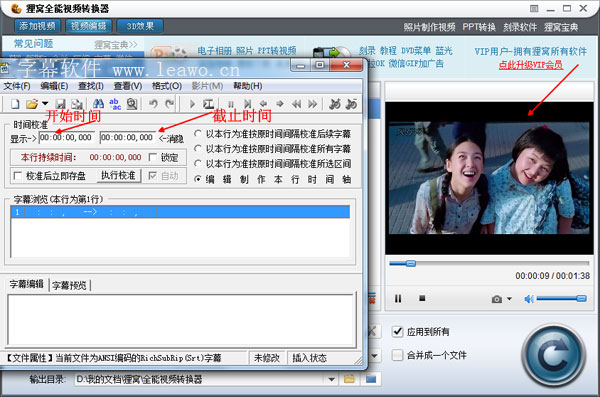Select 以本行为准按原时间间隔校准所选区间 radio
The image size is (600, 397).
198,163
